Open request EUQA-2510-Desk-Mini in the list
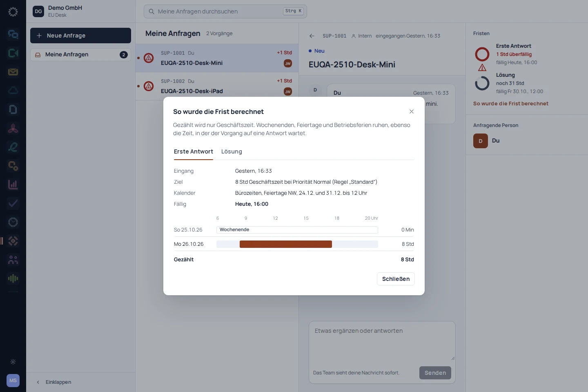The height and width of the screenshot is (392, 588). [x=217, y=58]
